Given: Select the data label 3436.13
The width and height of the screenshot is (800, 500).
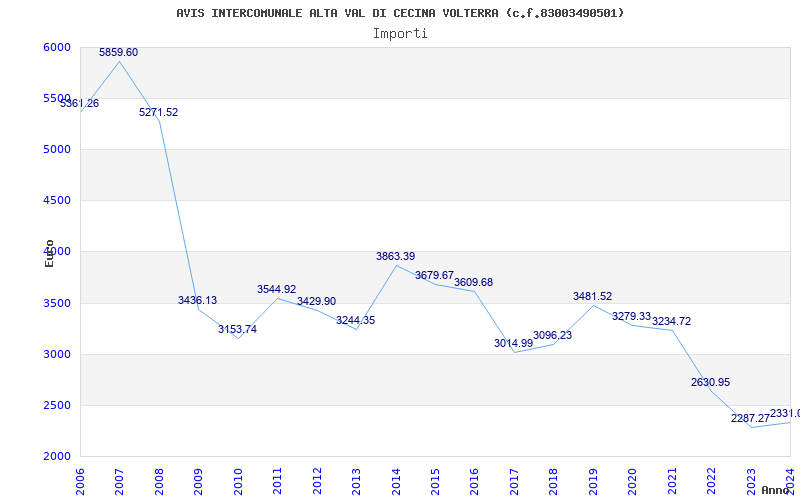Looking at the screenshot, I should coord(197,300).
